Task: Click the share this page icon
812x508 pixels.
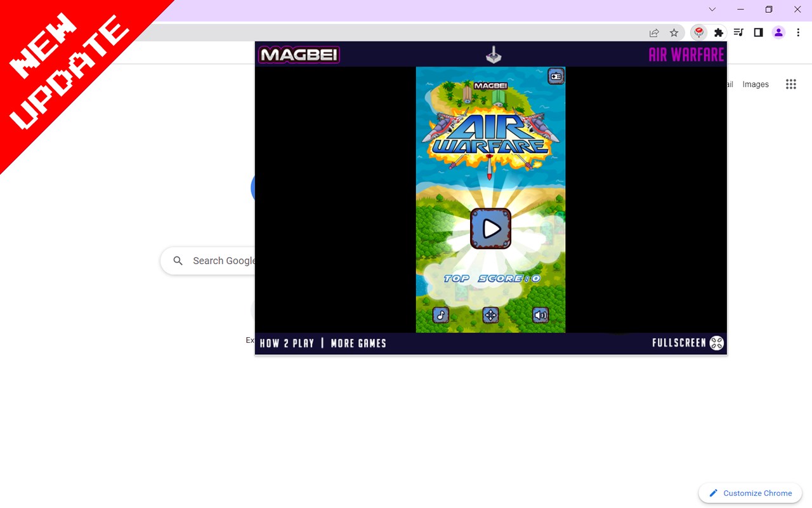Action: tap(654, 32)
